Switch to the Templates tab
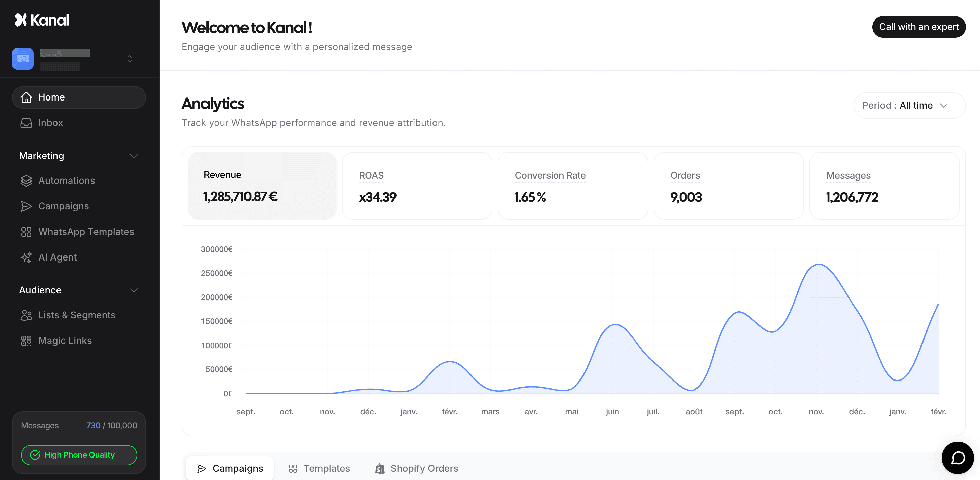The height and width of the screenshot is (480, 980). (x=319, y=468)
